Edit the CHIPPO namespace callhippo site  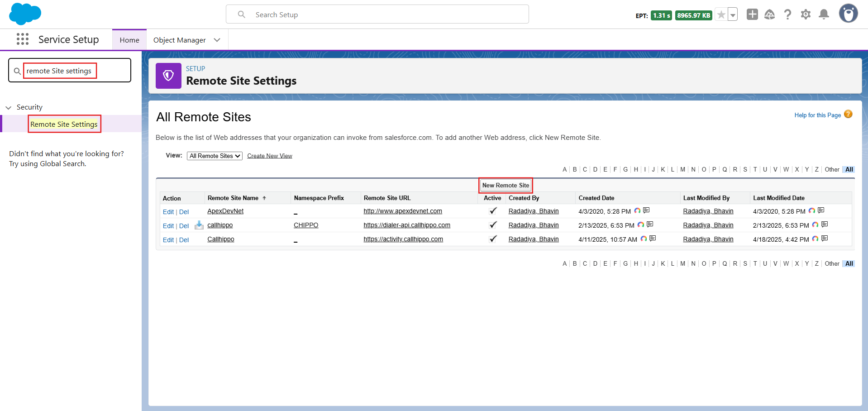[168, 226]
